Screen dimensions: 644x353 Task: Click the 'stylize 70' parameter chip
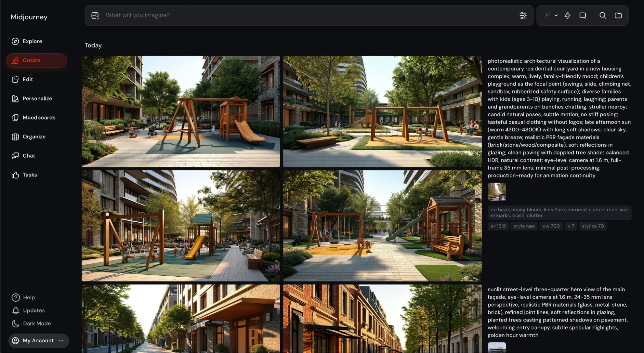point(592,226)
